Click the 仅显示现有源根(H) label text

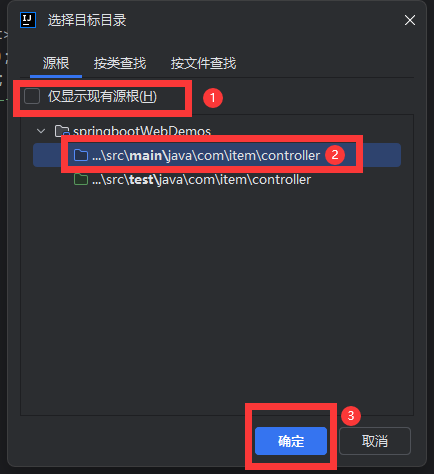[x=102, y=97]
